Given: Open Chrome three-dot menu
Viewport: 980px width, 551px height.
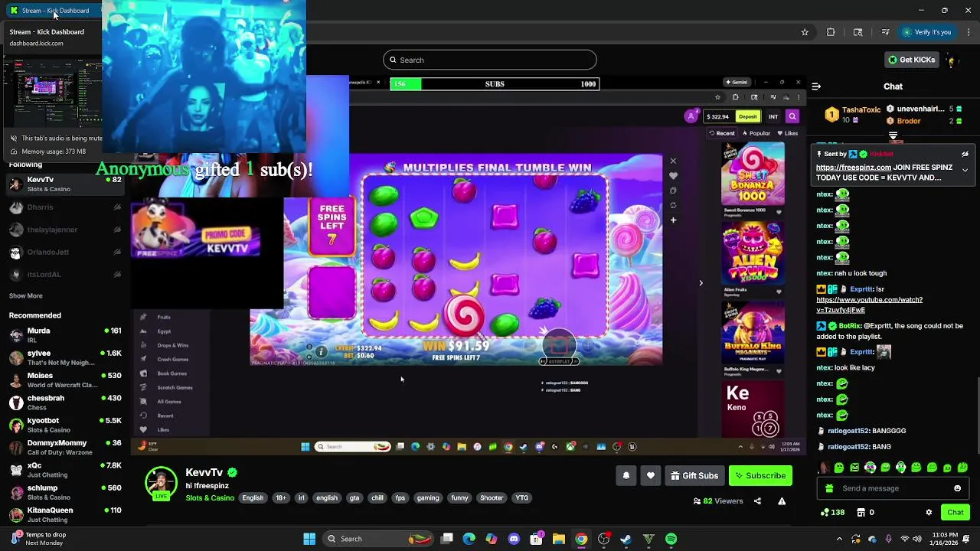Looking at the screenshot, I should [970, 32].
